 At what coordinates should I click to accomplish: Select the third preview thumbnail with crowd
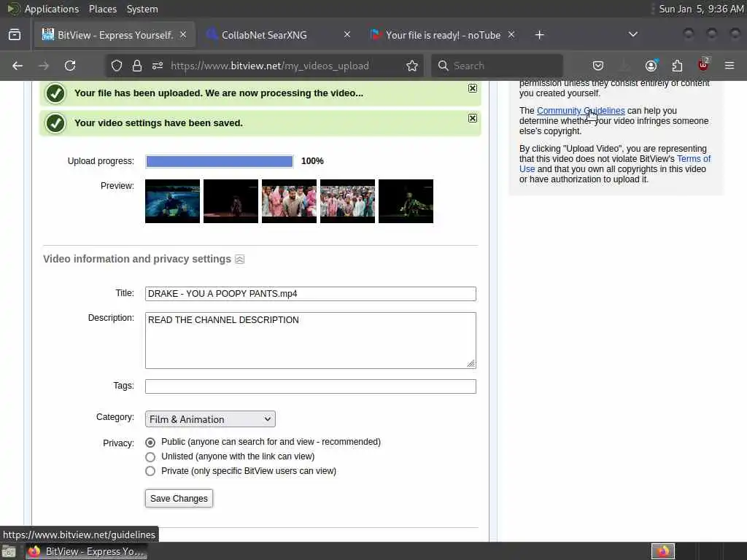pyautogui.click(x=289, y=201)
